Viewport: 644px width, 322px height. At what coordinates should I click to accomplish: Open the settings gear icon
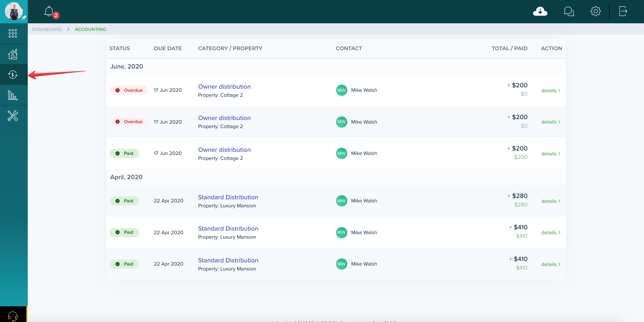tap(595, 11)
